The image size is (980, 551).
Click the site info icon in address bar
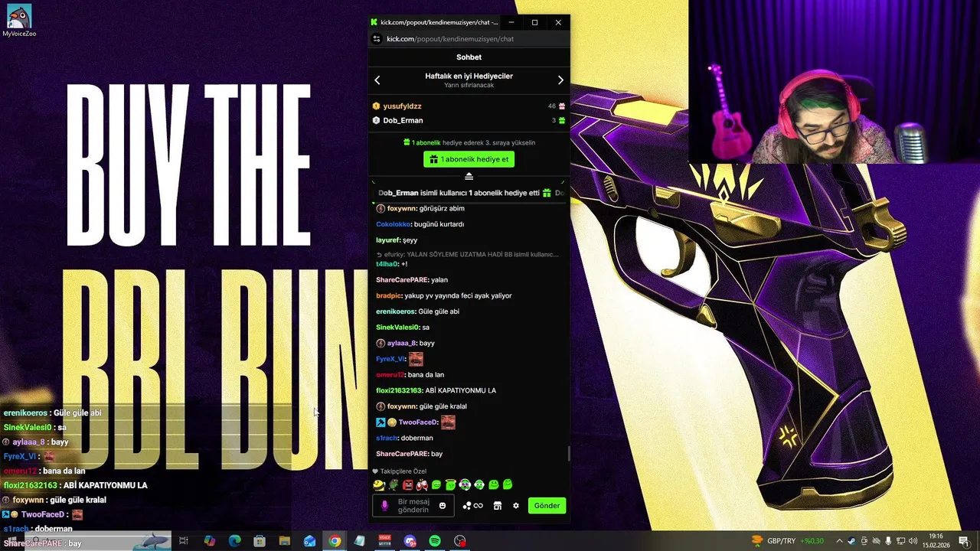(376, 39)
